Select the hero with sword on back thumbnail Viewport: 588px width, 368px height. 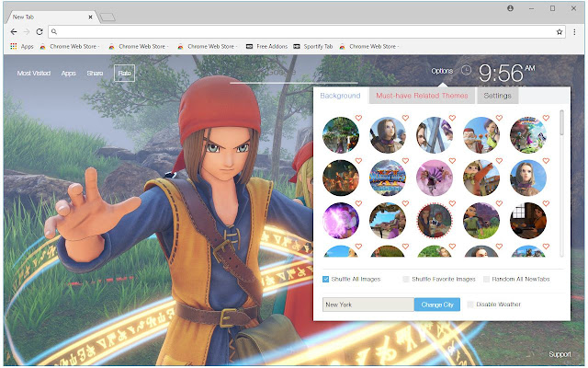[388, 135]
